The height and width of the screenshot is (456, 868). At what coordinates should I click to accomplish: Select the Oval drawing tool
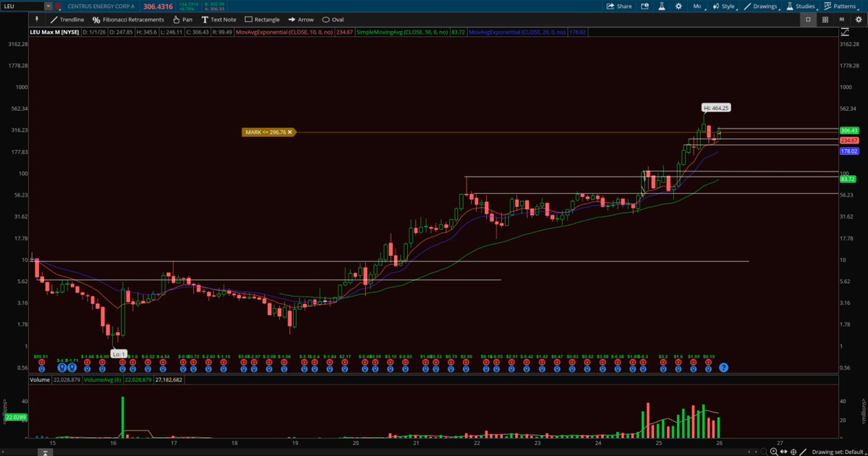(333, 20)
